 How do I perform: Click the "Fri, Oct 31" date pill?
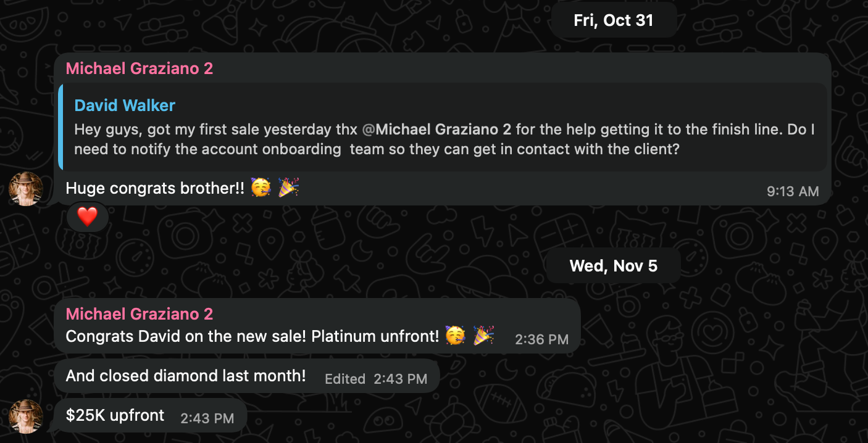pyautogui.click(x=613, y=20)
